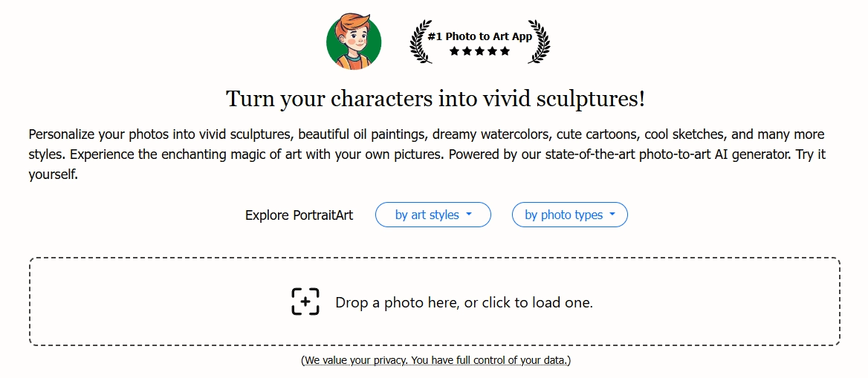This screenshot has width=868, height=378.
Task: Click the cartoon boy avatar logo
Action: coord(354,42)
